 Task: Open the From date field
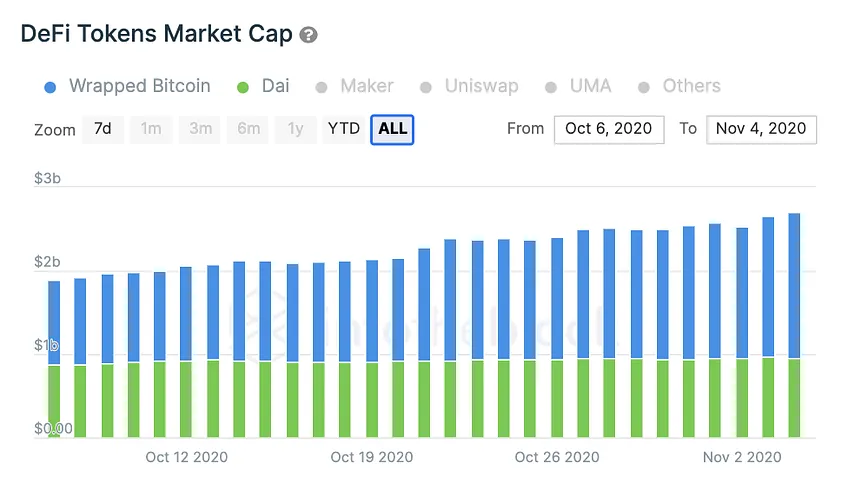point(609,129)
